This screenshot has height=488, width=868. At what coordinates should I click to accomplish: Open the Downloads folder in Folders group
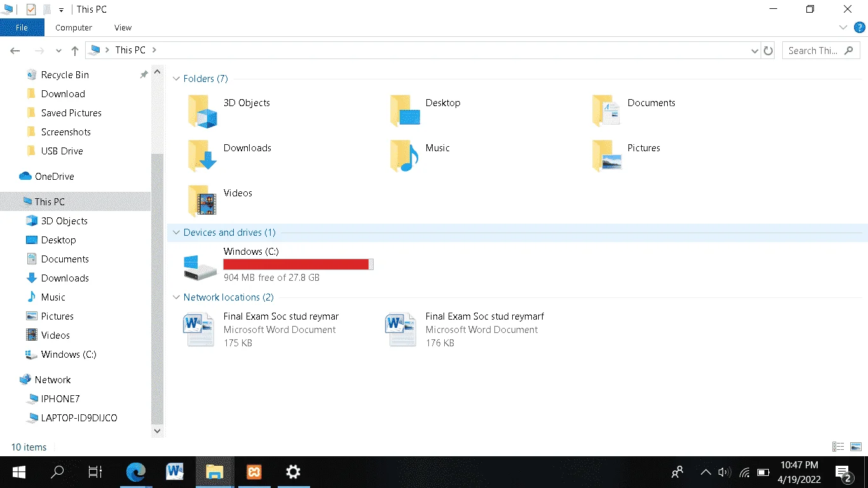click(x=229, y=156)
